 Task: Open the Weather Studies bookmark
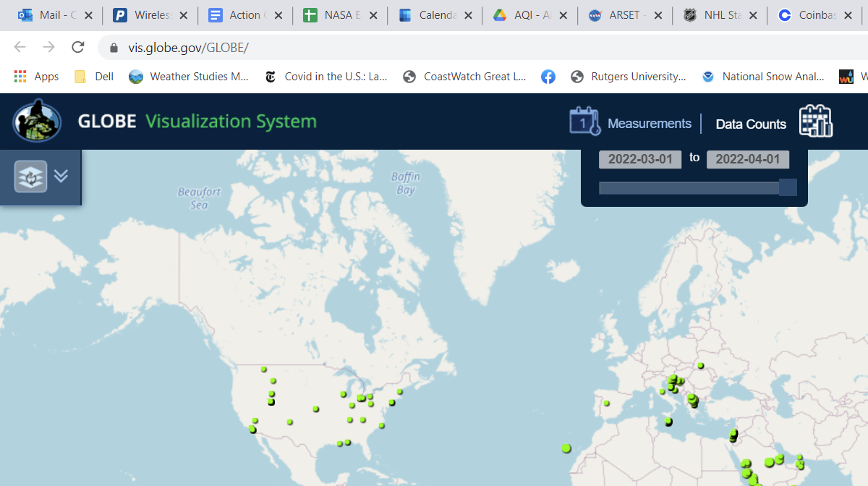coord(189,77)
